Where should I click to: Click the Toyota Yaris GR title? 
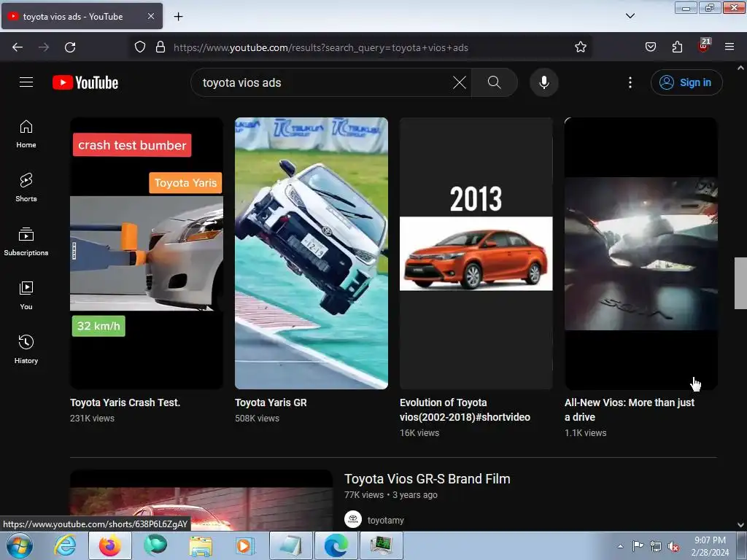tap(271, 402)
